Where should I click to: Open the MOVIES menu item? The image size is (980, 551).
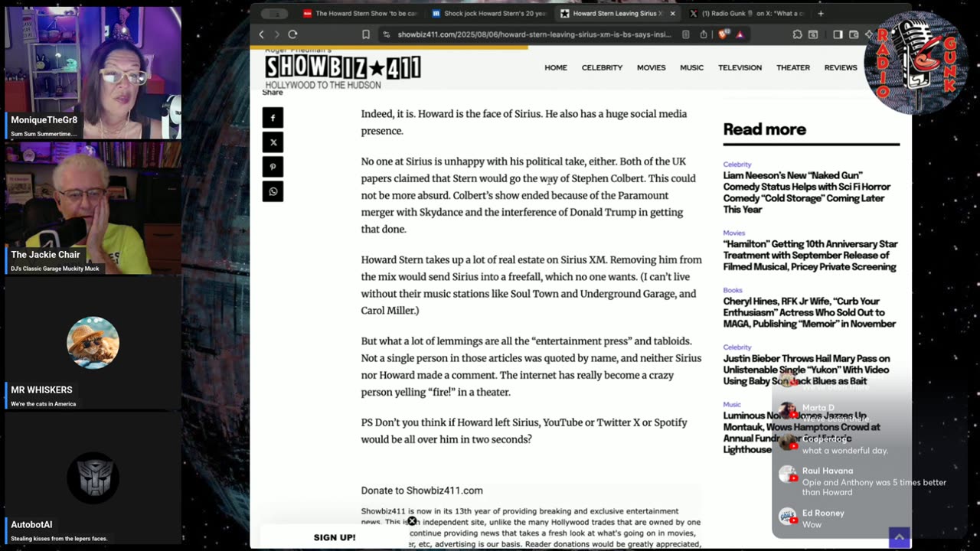coord(651,67)
